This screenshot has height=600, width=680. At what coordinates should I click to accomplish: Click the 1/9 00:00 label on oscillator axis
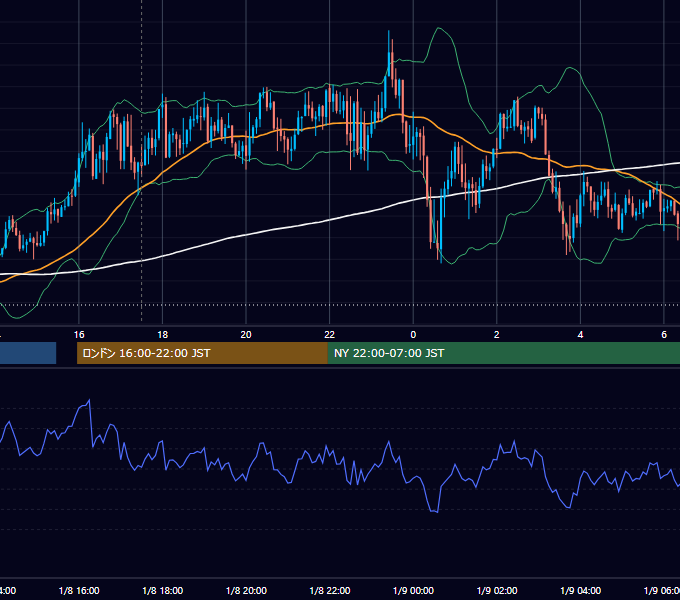click(413, 591)
